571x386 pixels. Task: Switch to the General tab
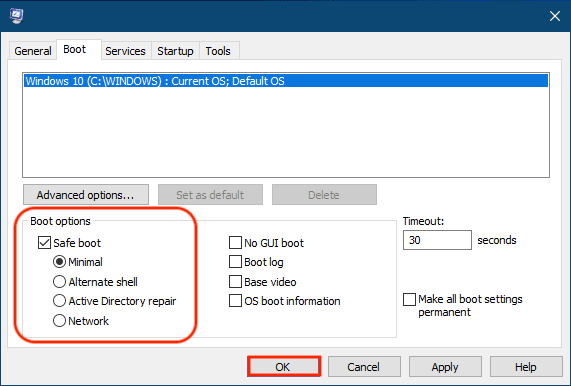coord(33,51)
